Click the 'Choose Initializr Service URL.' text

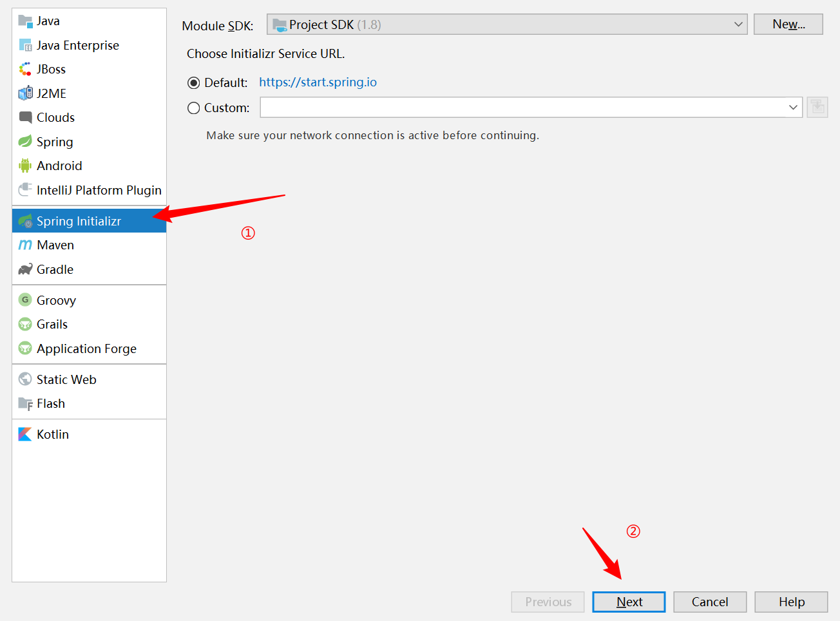266,53
